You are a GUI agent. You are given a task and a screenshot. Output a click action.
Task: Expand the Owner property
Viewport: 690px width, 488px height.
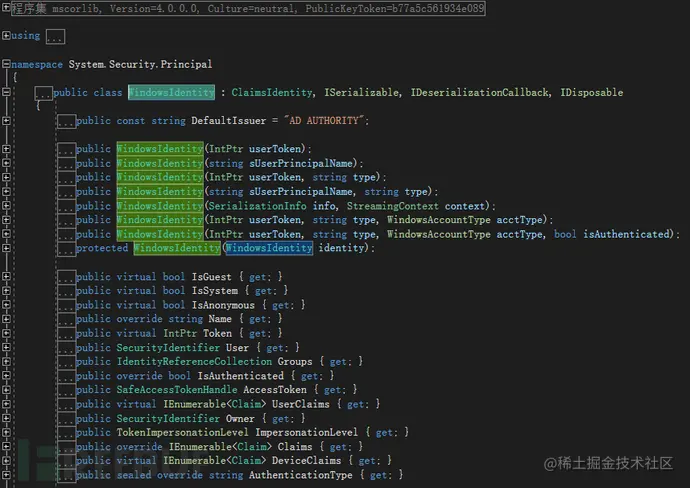6,418
